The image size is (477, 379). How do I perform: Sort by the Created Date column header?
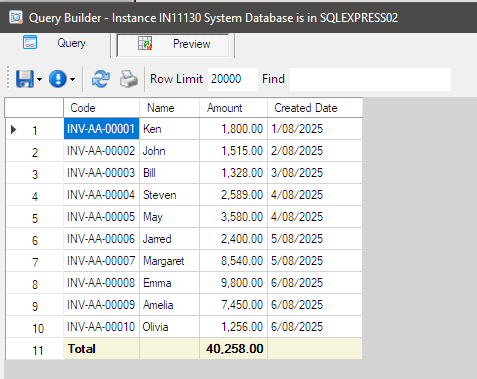[315, 108]
